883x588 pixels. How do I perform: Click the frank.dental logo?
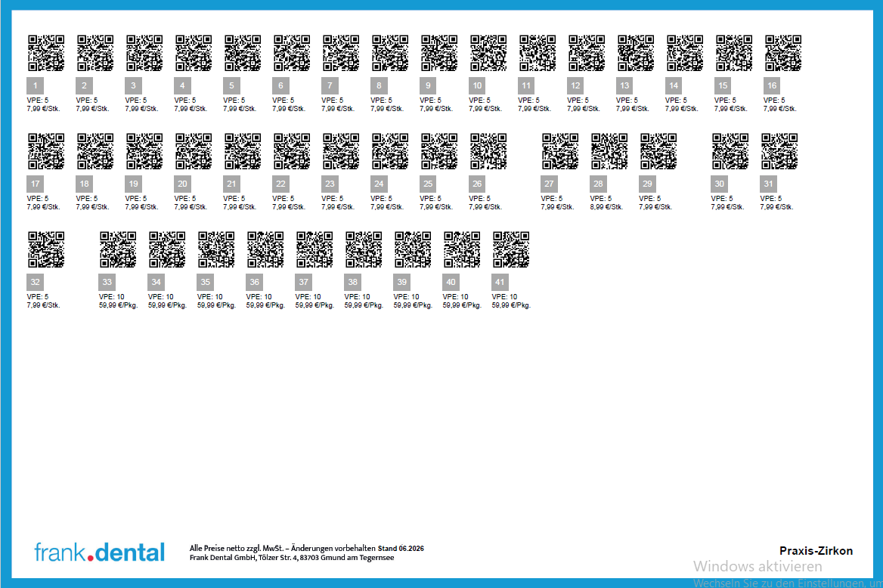[100, 552]
